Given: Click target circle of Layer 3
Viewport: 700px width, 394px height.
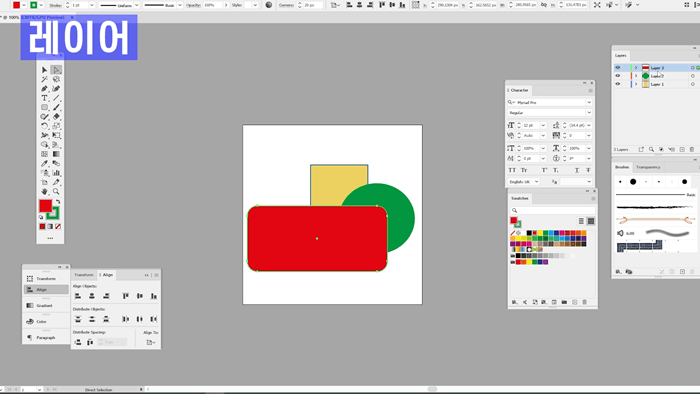Looking at the screenshot, I should pyautogui.click(x=693, y=68).
